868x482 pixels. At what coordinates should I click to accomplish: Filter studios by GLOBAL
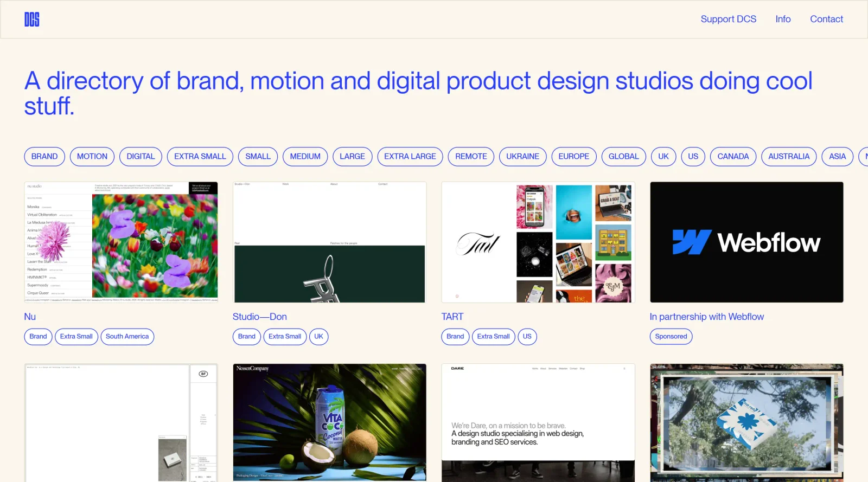pos(623,156)
